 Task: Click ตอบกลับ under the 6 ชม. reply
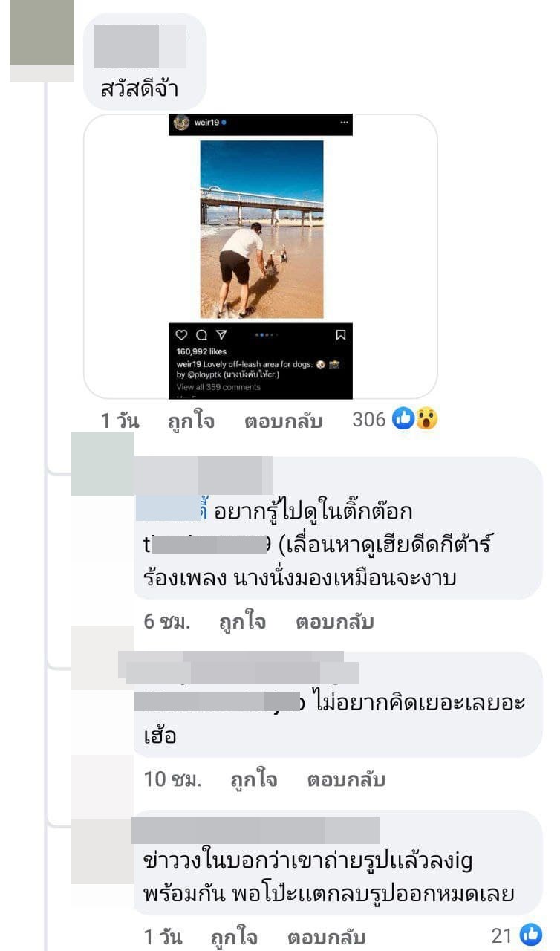tap(334, 622)
